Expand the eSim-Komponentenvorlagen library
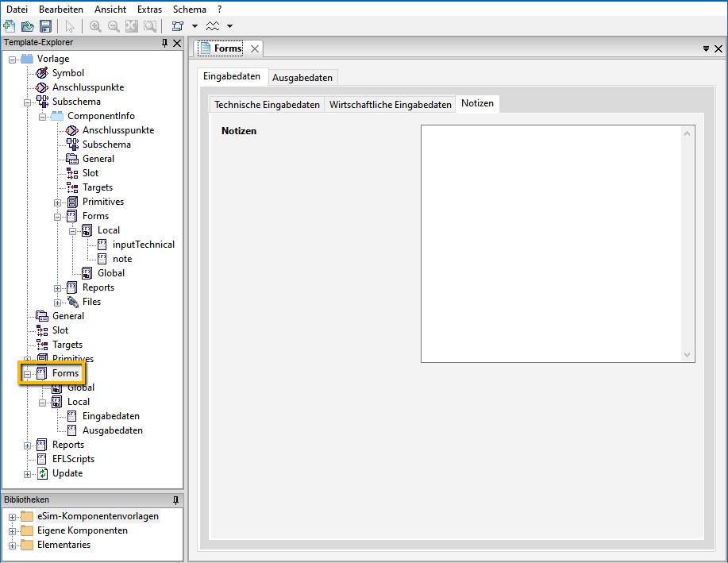This screenshot has height=563, width=728. 12,517
